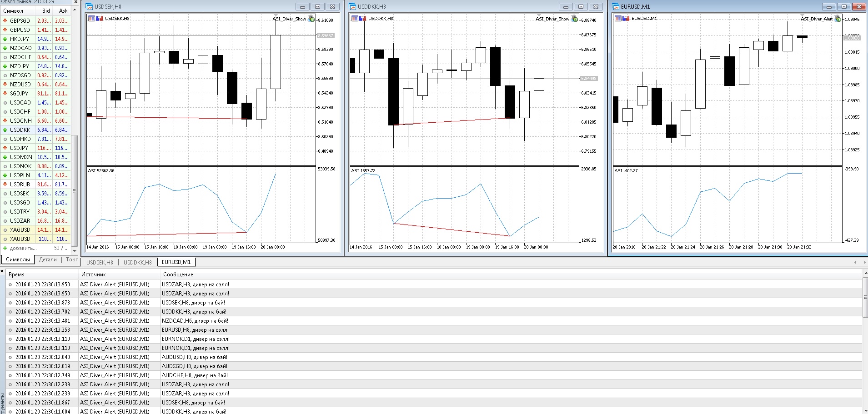Click the log icon of the 22:30:13.873 entry
The height and width of the screenshot is (414, 868).
click(x=10, y=303)
